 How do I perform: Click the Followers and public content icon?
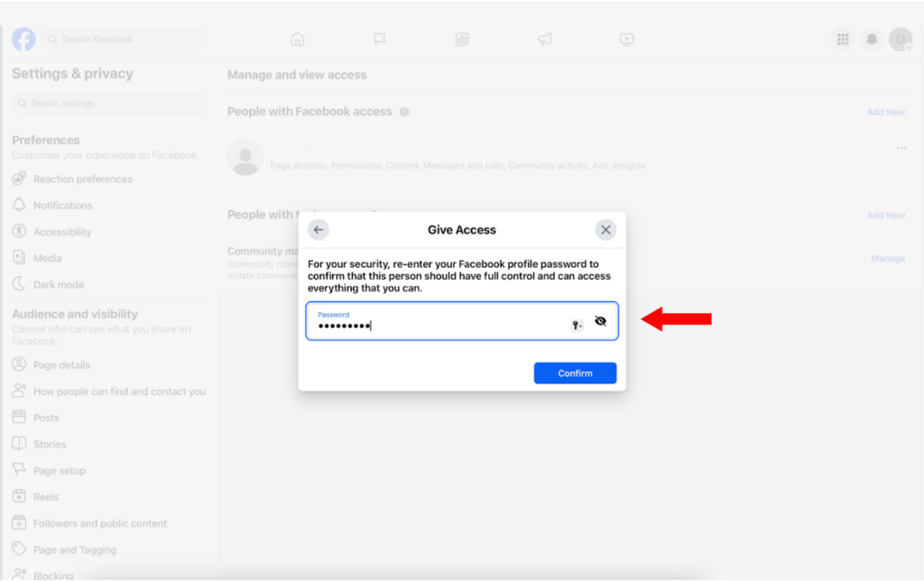pos(19,522)
